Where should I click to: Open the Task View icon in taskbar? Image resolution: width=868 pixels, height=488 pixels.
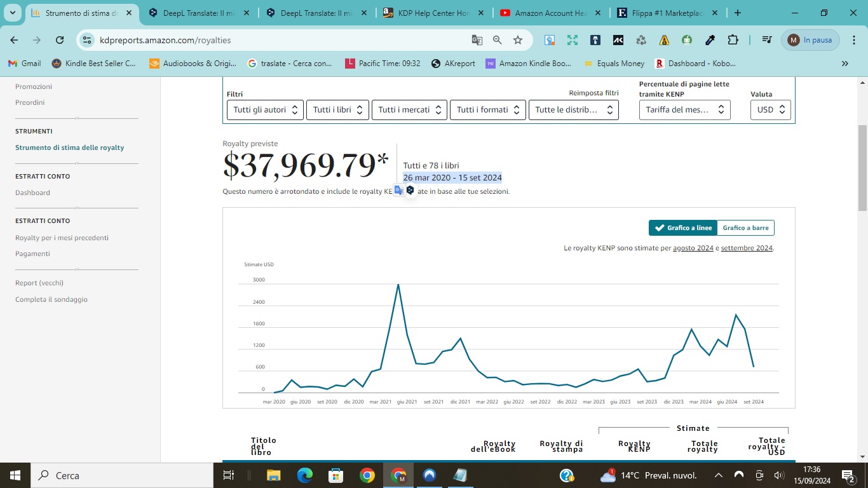(x=229, y=475)
